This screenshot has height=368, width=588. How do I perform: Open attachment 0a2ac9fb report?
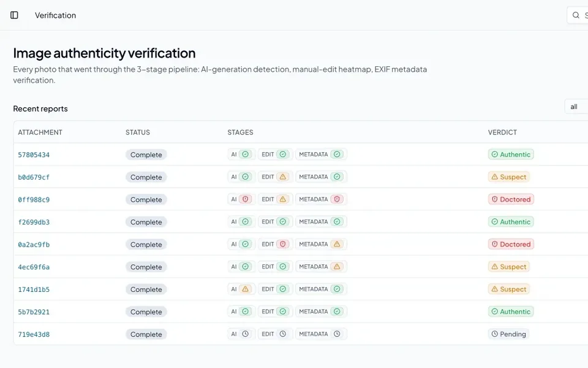tap(34, 245)
